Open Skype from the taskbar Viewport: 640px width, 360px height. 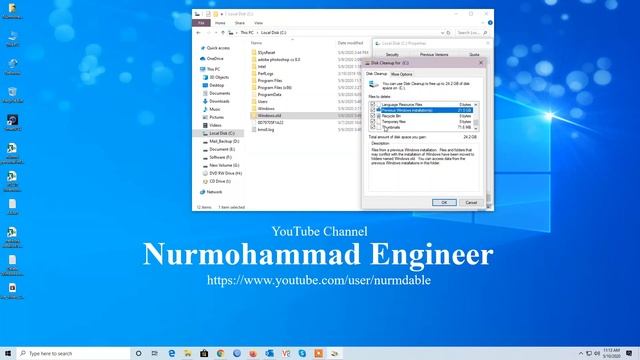tap(302, 353)
